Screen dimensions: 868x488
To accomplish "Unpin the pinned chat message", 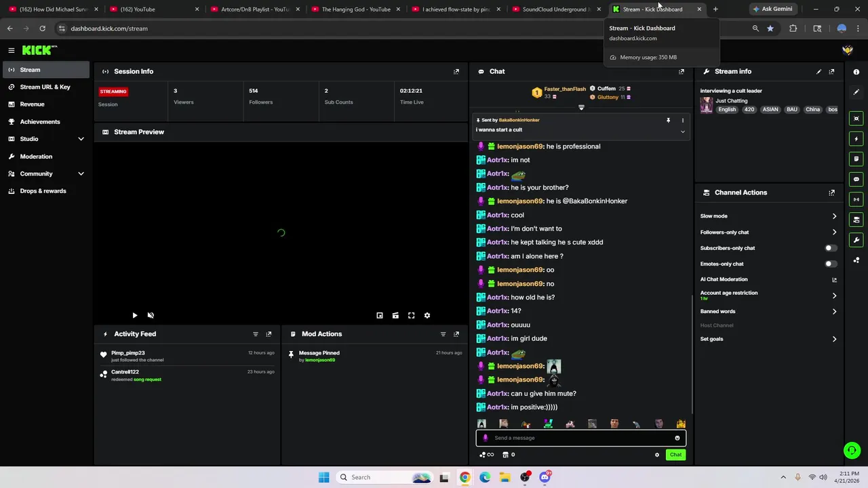I will pos(668,120).
